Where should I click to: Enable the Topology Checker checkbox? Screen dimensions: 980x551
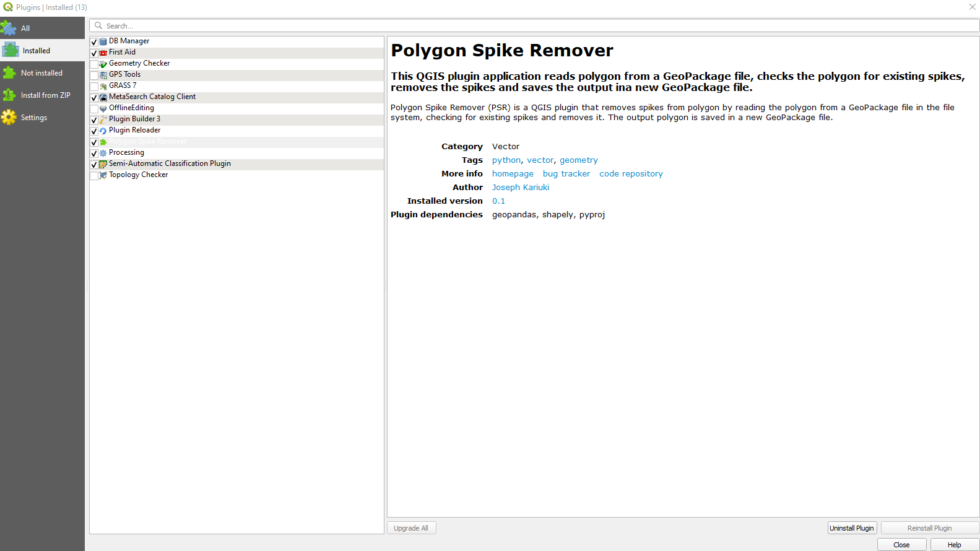[94, 176]
